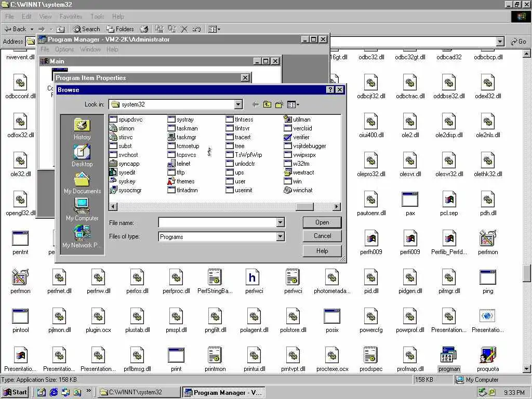Image resolution: width=532 pixels, height=399 pixels.
Task: Click Help button in Browse dialog
Action: coord(322,251)
